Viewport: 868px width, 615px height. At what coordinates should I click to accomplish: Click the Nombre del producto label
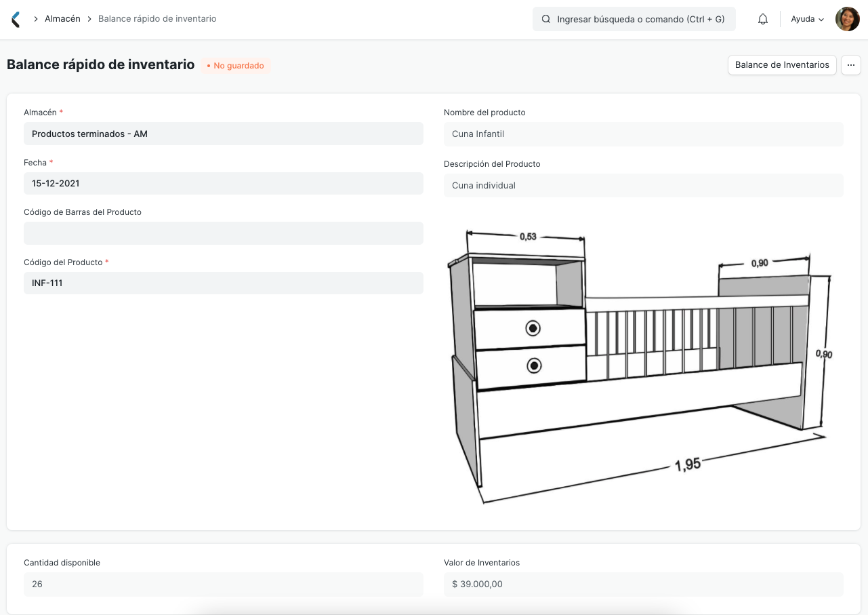[484, 113]
